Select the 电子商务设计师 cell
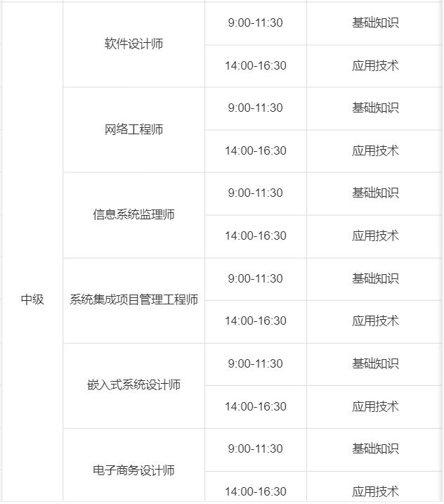This screenshot has height=504, width=444. click(x=133, y=470)
